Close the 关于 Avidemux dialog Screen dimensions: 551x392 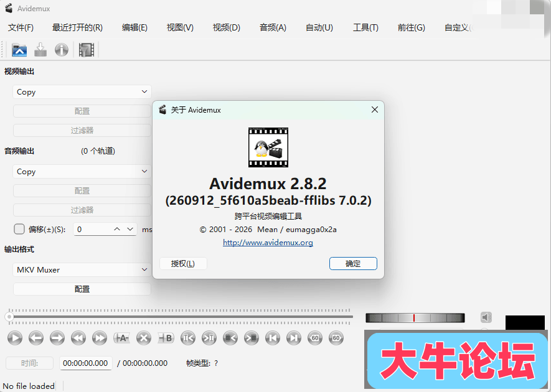click(375, 110)
